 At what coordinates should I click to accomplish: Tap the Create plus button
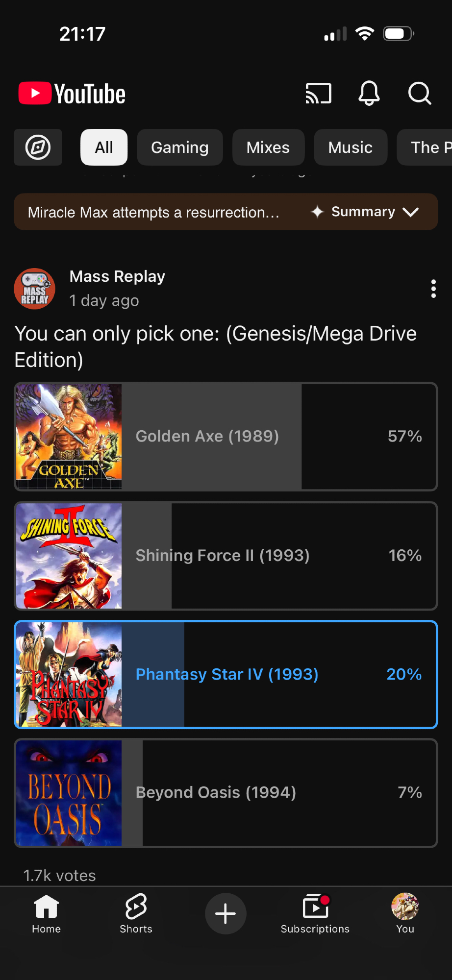226,914
